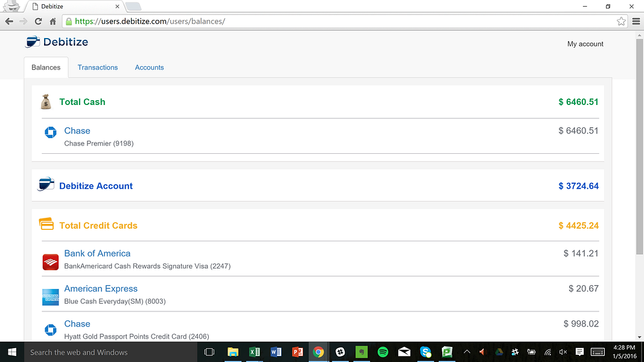Open the touch keyboard tray icon
Screen dimensions: 644x362
coord(598,352)
